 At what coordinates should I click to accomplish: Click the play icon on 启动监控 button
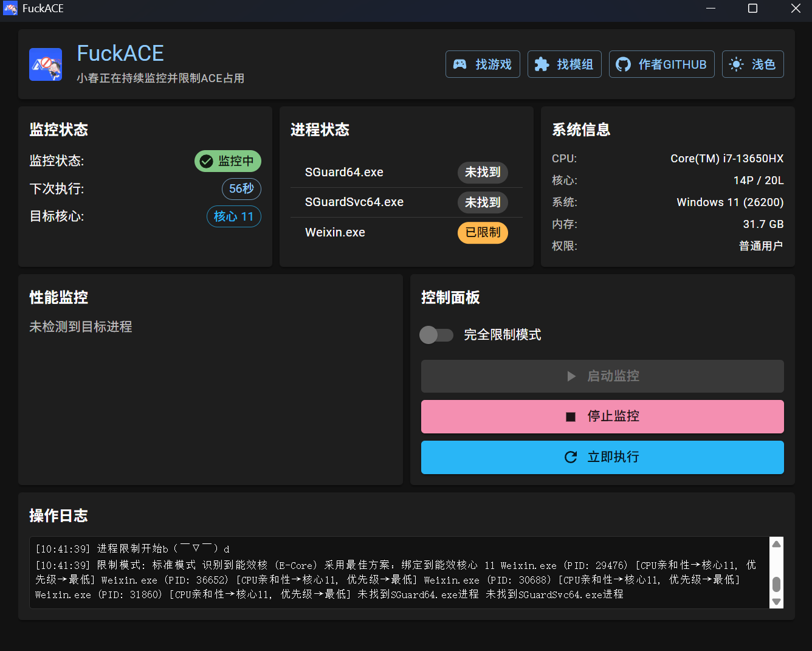(571, 376)
